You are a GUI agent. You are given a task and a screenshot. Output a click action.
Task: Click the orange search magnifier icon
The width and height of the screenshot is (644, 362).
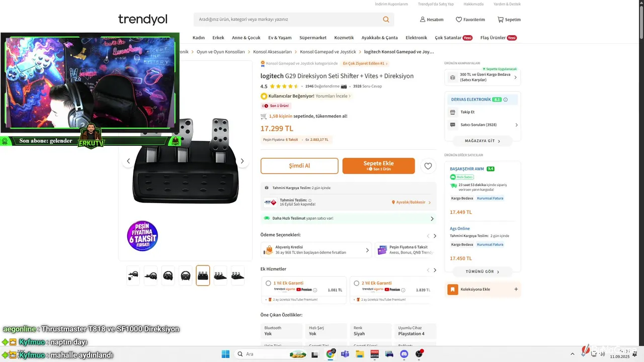tap(386, 20)
